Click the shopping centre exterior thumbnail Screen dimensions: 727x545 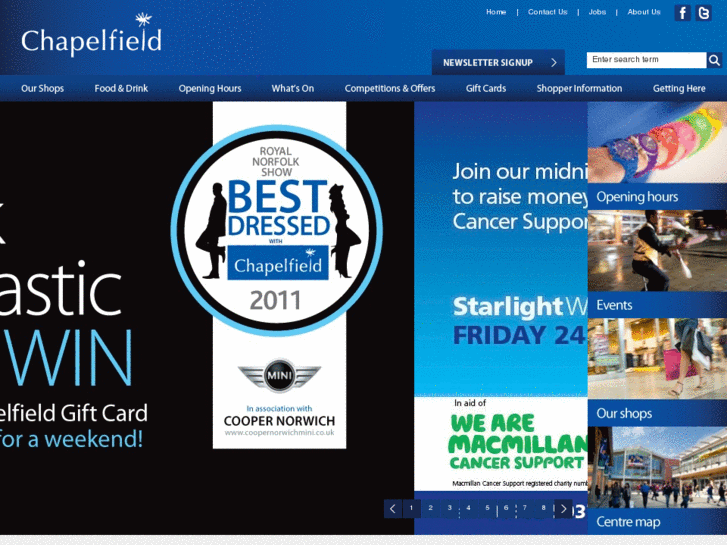[657, 468]
